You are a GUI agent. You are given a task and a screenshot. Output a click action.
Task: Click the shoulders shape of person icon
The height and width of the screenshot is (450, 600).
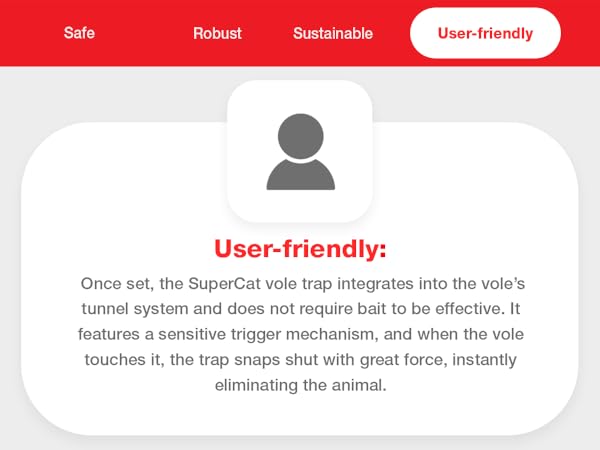(301, 175)
